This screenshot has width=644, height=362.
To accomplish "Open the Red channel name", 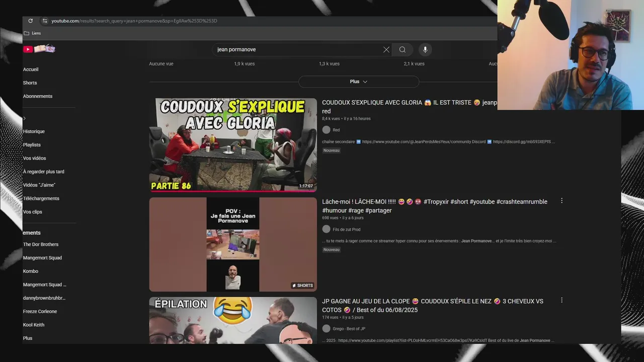I will pos(336,130).
